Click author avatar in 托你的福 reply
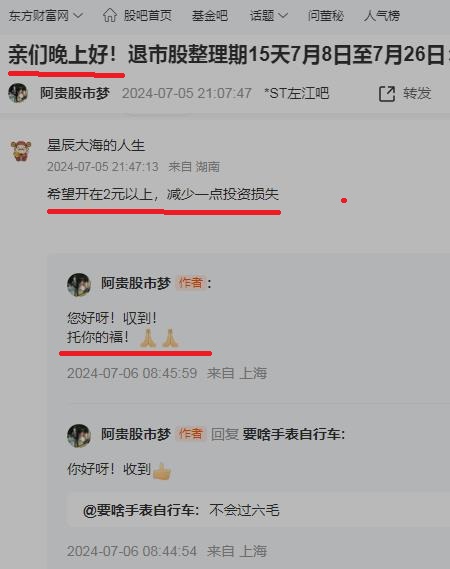 (x=79, y=285)
